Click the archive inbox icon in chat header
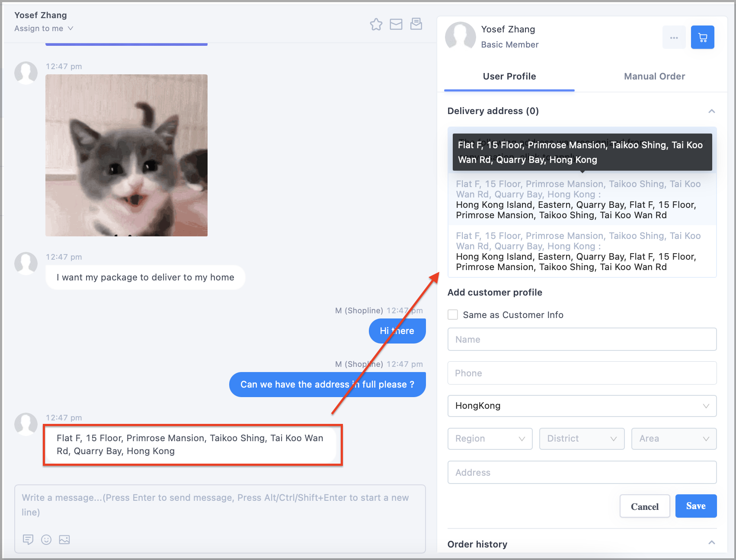736x560 pixels. (416, 24)
